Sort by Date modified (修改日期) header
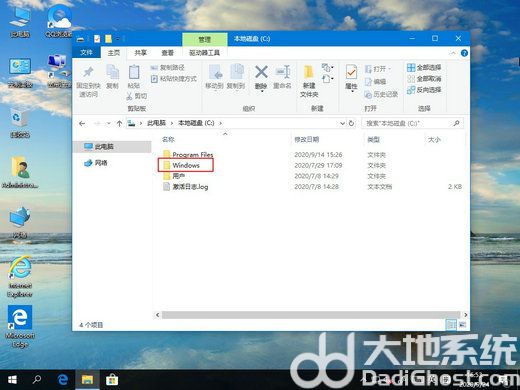 (307, 139)
